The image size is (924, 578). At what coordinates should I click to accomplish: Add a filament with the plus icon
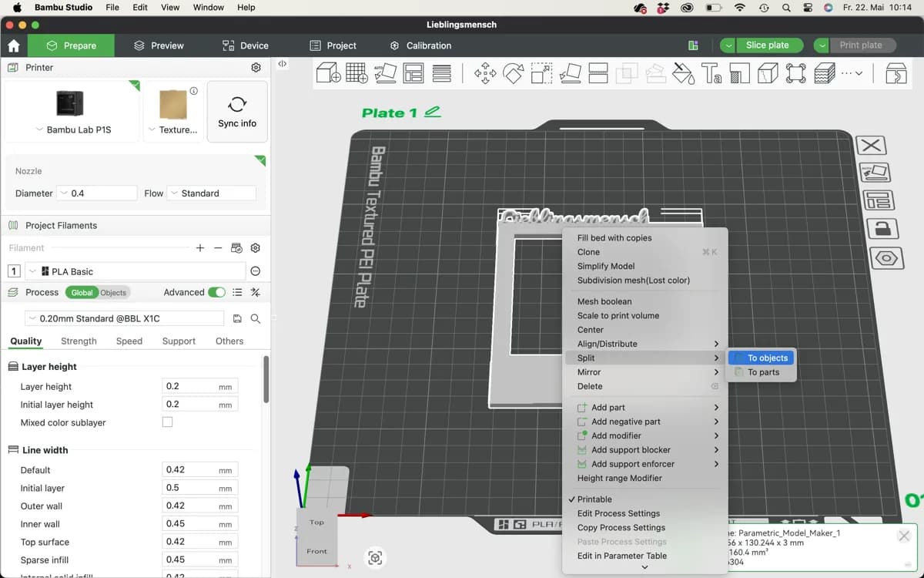[200, 248]
